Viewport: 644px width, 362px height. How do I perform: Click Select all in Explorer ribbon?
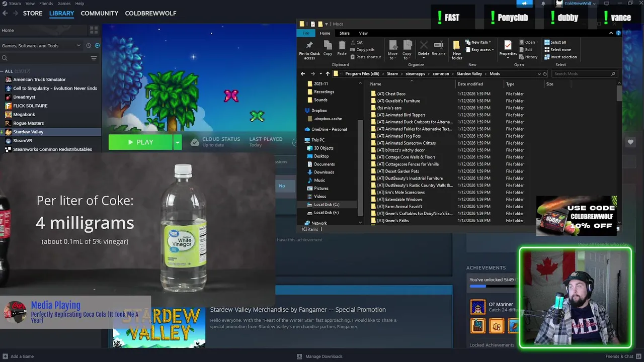[555, 42]
